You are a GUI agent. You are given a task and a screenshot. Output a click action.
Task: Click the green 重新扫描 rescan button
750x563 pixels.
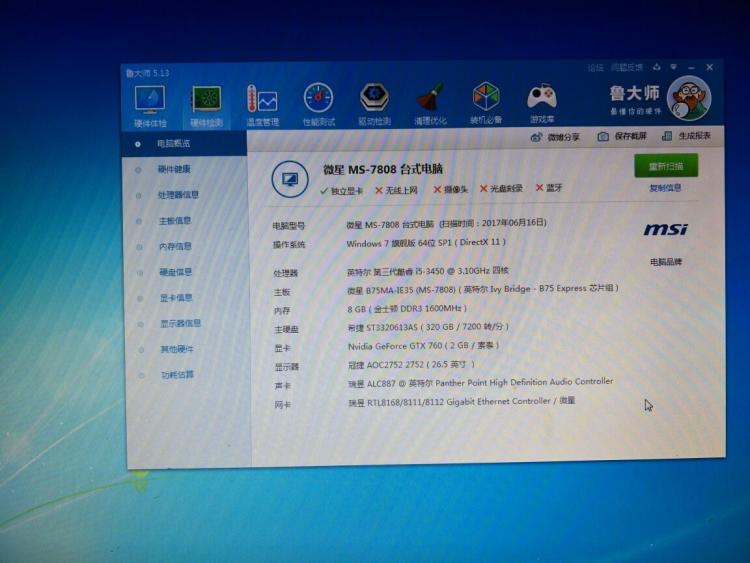pyautogui.click(x=666, y=166)
